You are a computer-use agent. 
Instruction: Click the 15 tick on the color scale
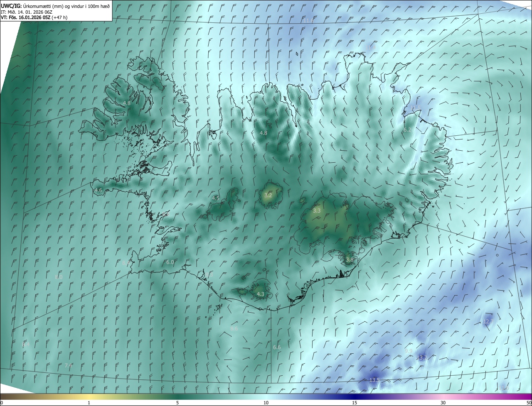coord(355,403)
